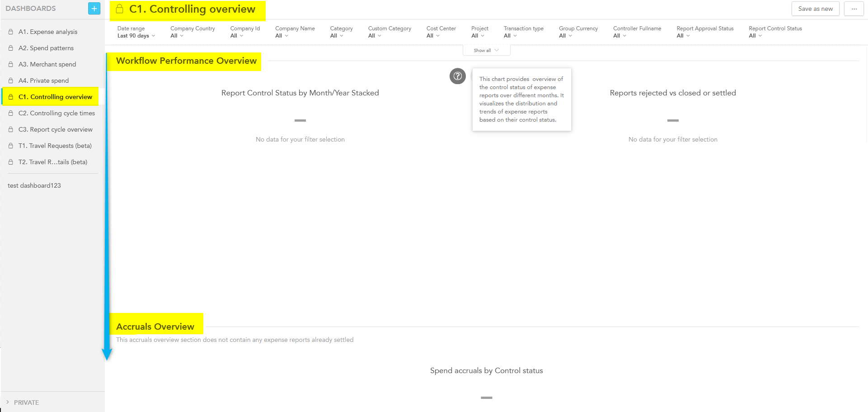
Task: Click lock icon beside T1. Travel Requests
Action: [x=11, y=146]
